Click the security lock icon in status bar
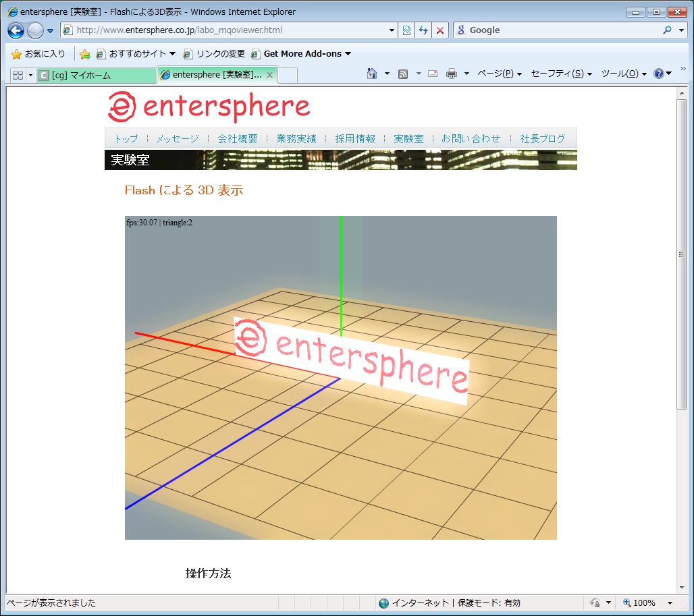The image size is (694, 616). pyautogui.click(x=595, y=603)
